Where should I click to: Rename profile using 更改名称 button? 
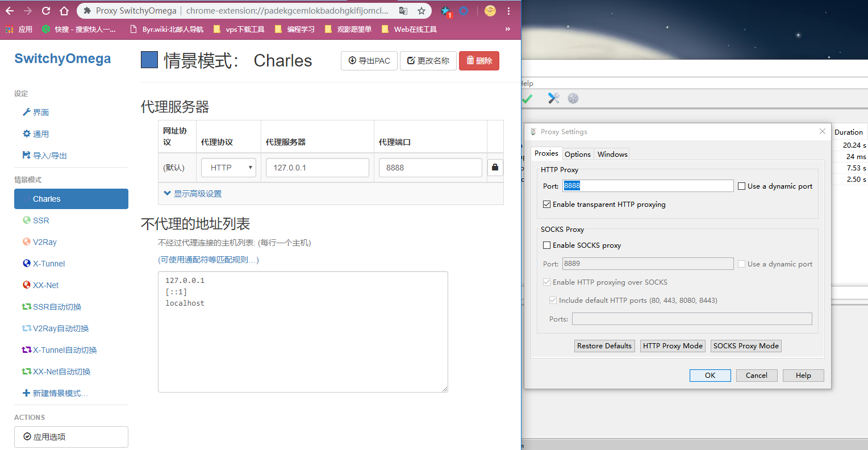tap(428, 61)
